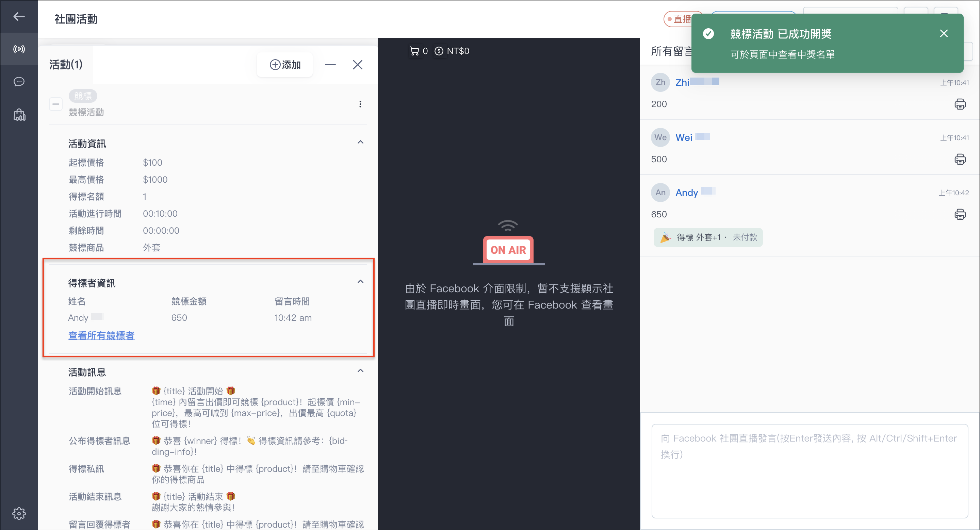Open the chat messages sidebar icon
This screenshot has width=980, height=530.
click(x=19, y=82)
